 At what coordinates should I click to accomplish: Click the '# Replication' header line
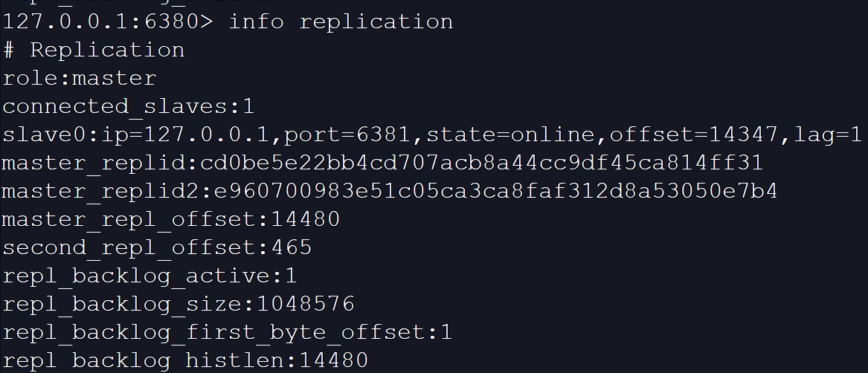[x=94, y=50]
